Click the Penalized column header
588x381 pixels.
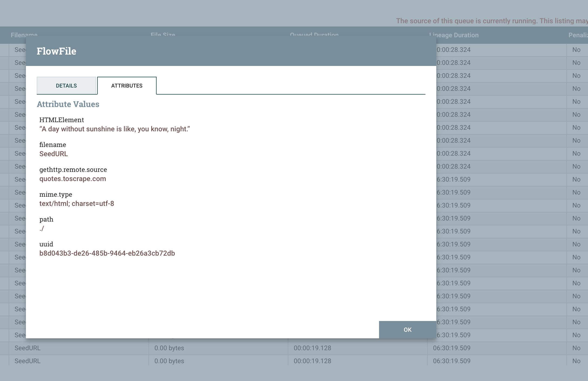[x=578, y=35]
